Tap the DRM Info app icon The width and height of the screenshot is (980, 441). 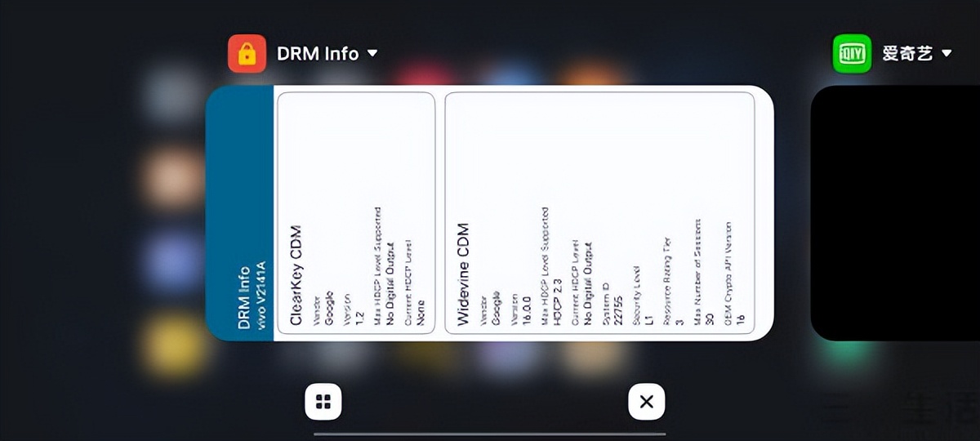click(x=247, y=53)
